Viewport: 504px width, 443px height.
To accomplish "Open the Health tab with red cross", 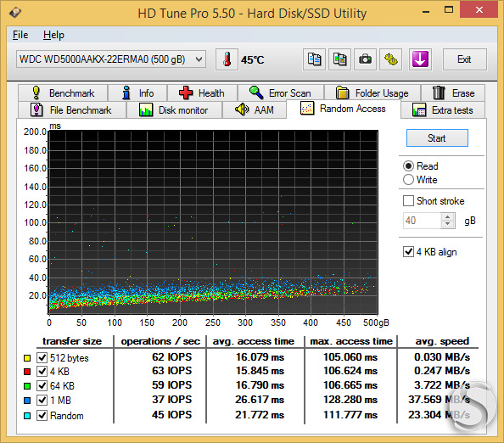I will (202, 93).
